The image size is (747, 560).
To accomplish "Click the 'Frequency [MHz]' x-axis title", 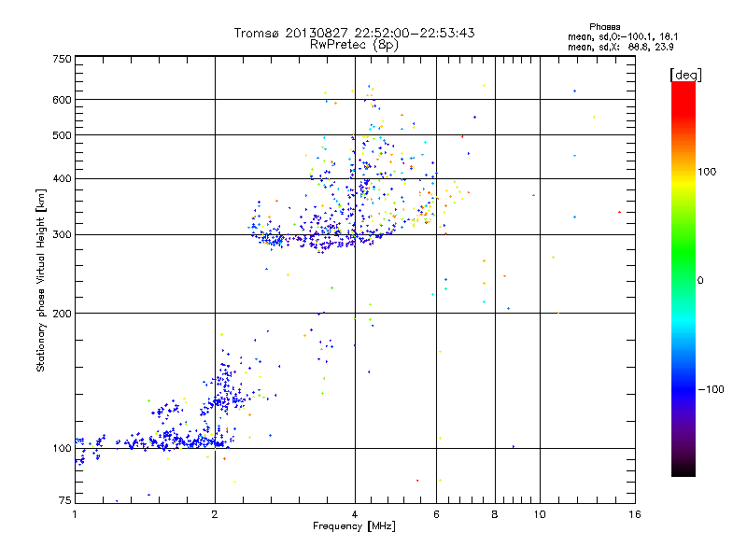I will click(x=354, y=526).
